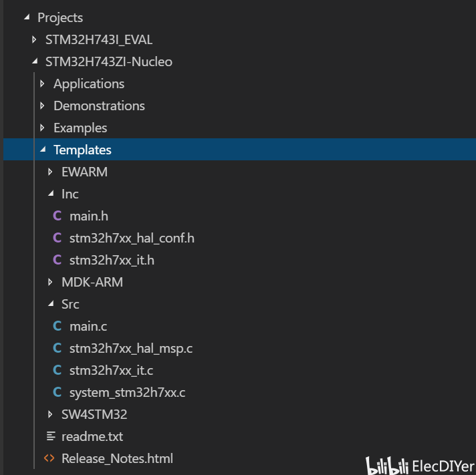Click the text file icon beside readme.txt
The height and width of the screenshot is (475, 476).
(50, 436)
